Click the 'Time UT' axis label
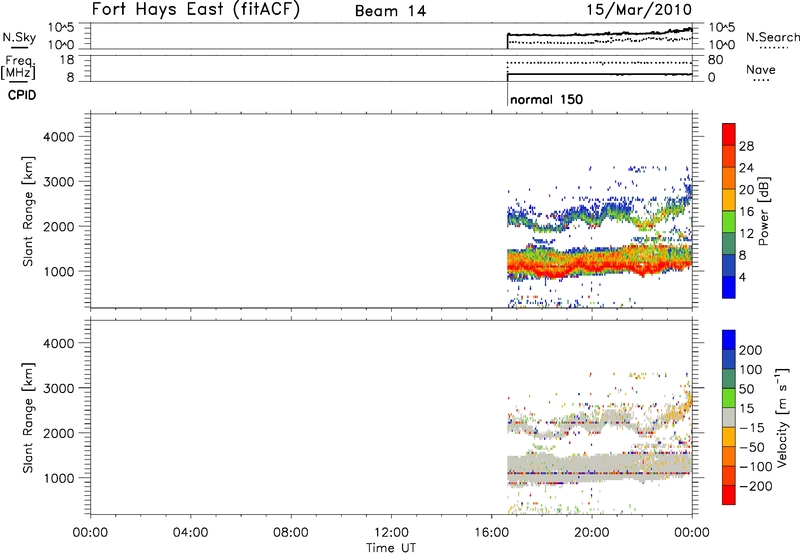 391,548
